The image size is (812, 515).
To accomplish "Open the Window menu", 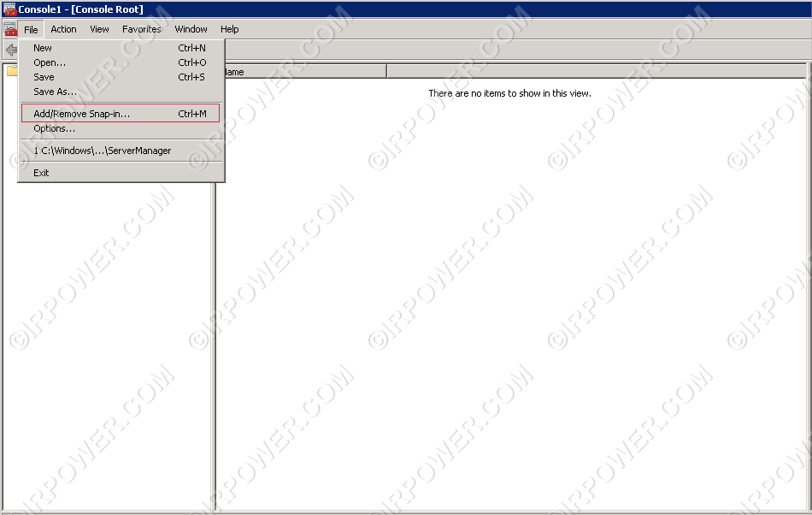I will coord(191,29).
